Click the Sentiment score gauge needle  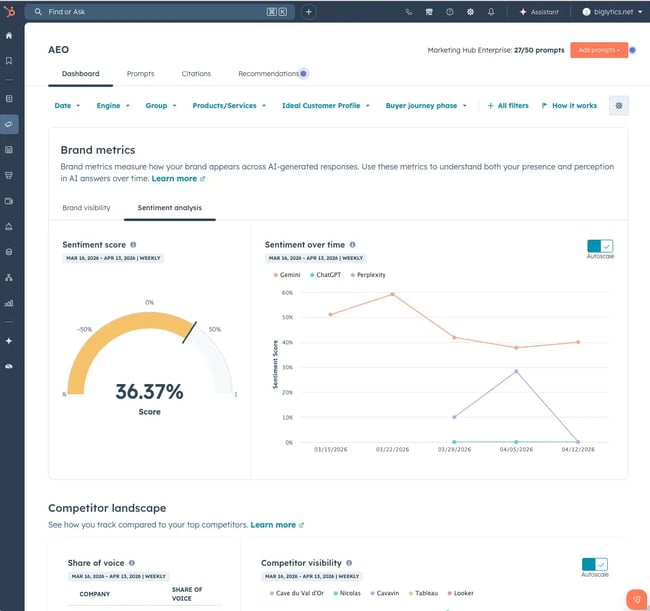pos(189,332)
